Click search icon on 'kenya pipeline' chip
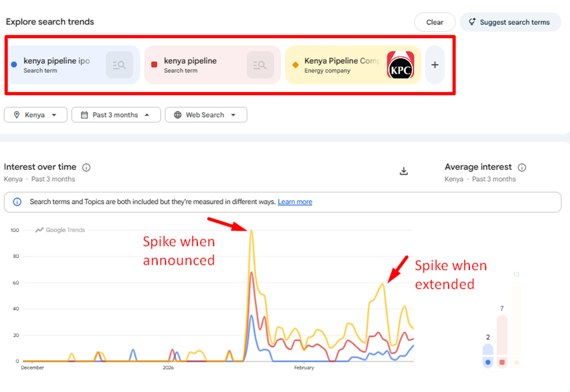This screenshot has width=570, height=392. (x=260, y=65)
